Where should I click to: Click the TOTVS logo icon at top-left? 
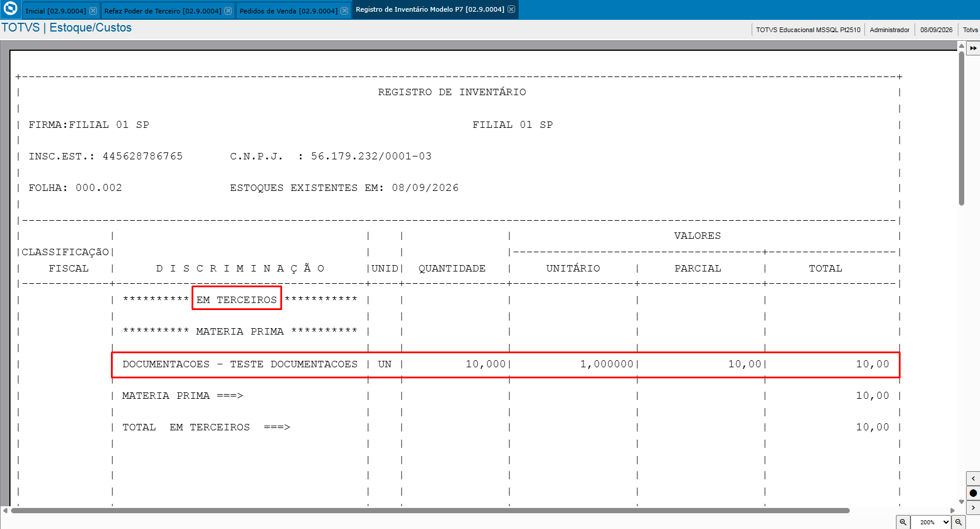[x=11, y=9]
